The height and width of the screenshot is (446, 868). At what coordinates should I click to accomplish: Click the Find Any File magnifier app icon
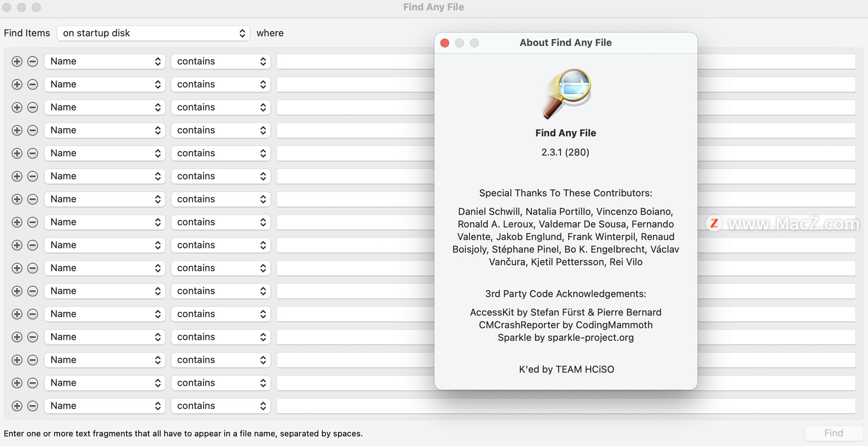566,94
